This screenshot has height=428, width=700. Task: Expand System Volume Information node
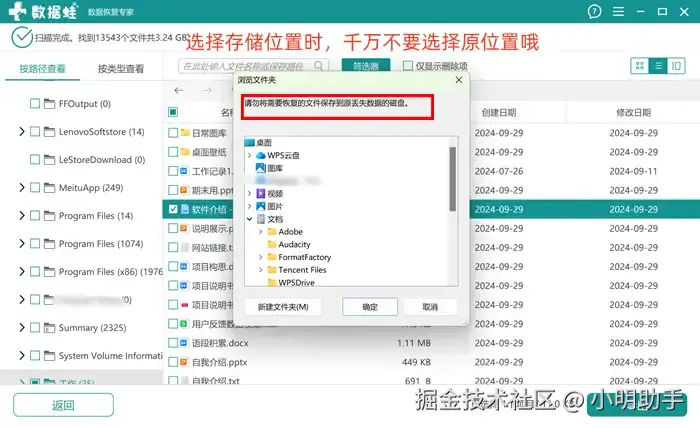click(21, 356)
